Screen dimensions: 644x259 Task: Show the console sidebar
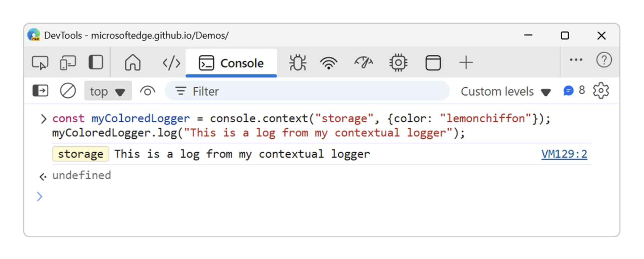tap(40, 91)
